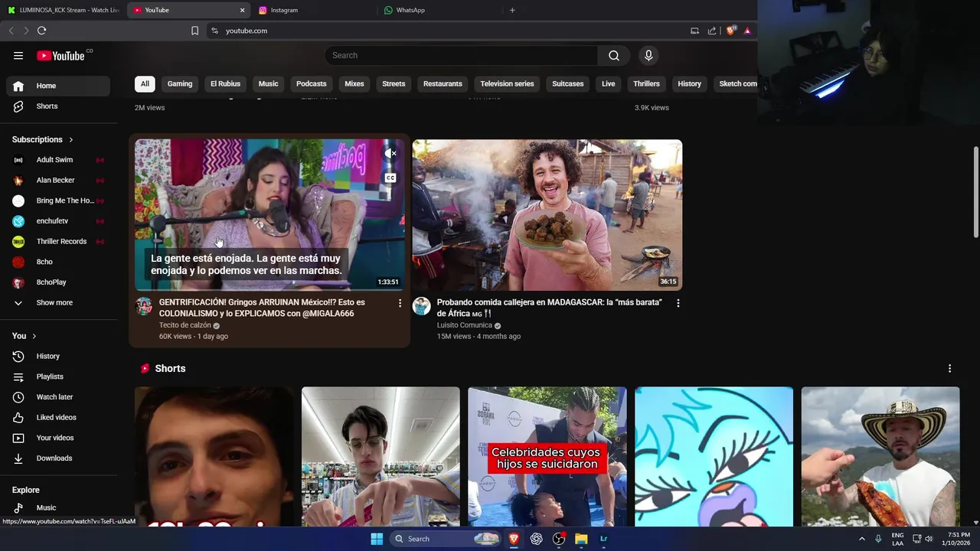This screenshot has height=551, width=980.
Task: Open the Shorts shelf more options menu
Action: click(949, 368)
